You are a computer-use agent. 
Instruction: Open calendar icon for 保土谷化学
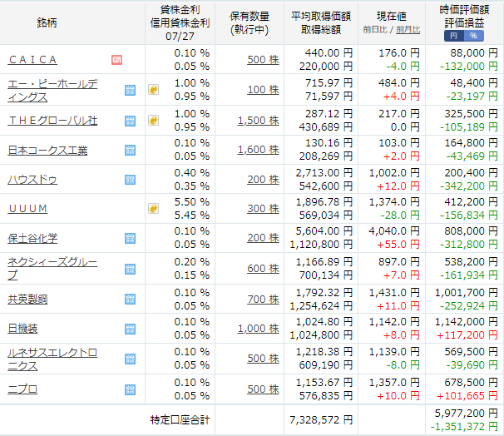(130, 238)
